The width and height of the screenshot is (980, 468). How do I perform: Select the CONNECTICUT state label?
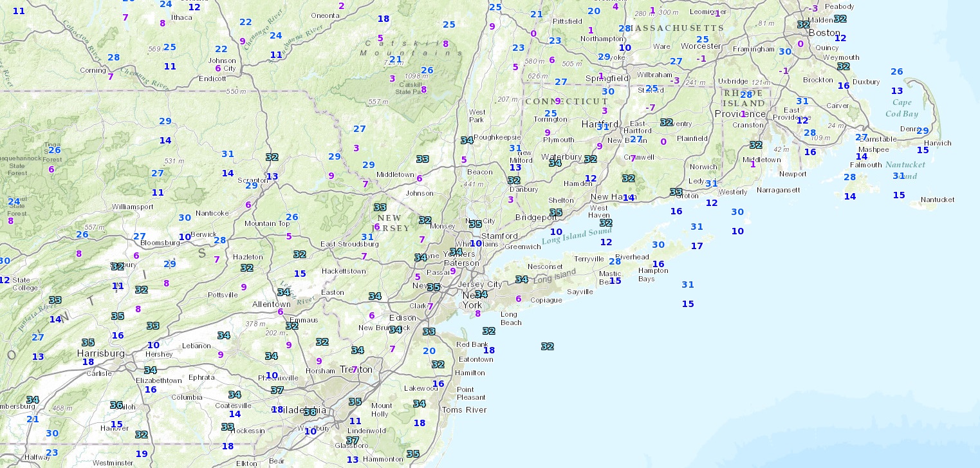(x=566, y=102)
